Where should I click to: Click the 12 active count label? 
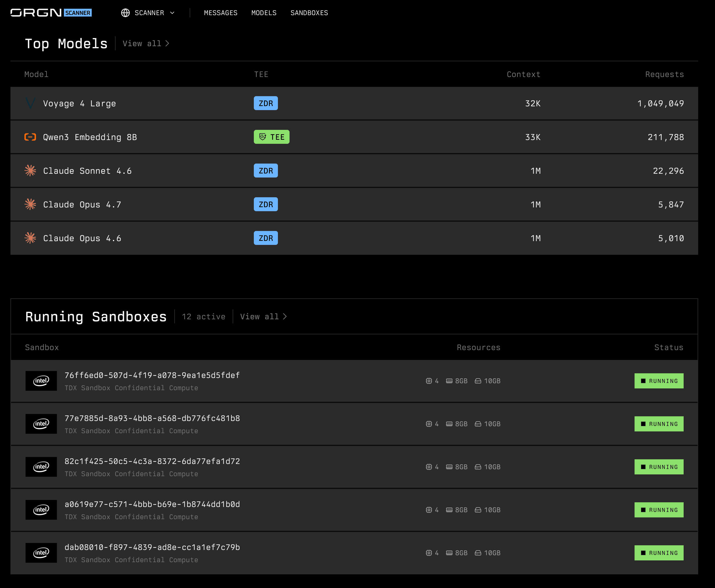click(x=204, y=317)
